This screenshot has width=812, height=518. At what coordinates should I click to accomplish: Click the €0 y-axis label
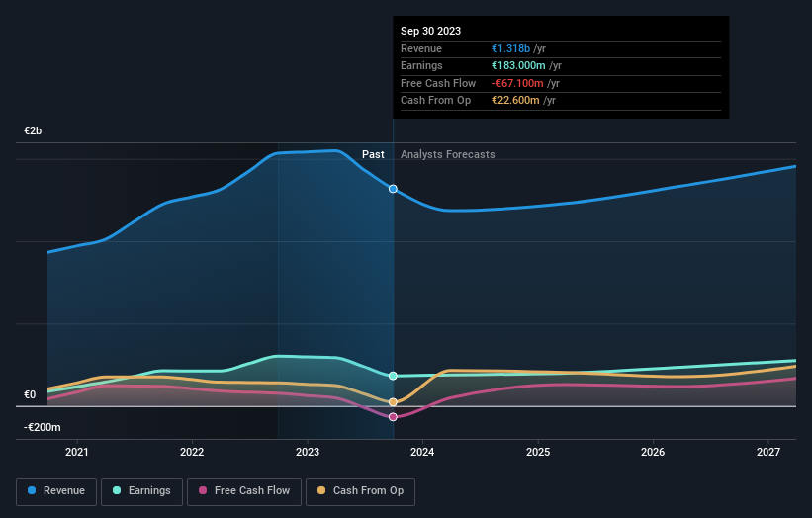[x=30, y=394]
